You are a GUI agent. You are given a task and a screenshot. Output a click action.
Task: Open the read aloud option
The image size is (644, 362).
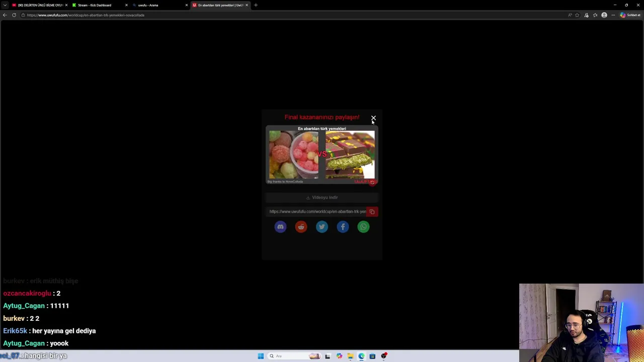tap(570, 15)
